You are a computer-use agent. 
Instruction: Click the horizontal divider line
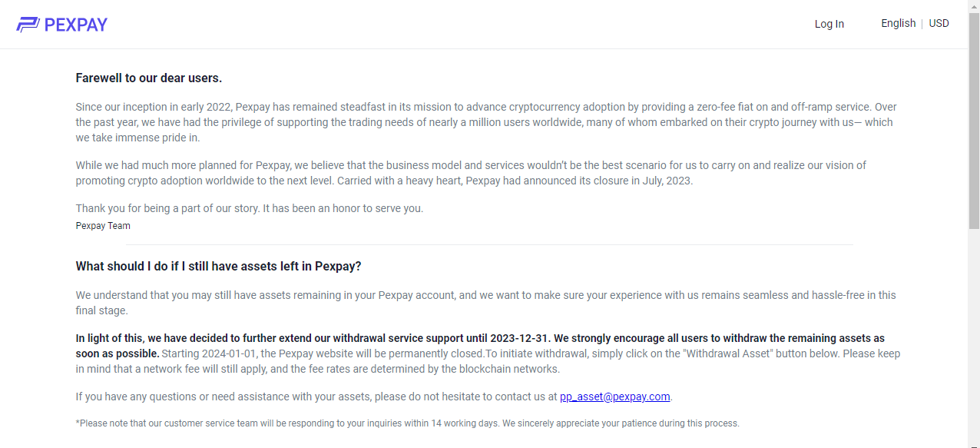point(490,244)
